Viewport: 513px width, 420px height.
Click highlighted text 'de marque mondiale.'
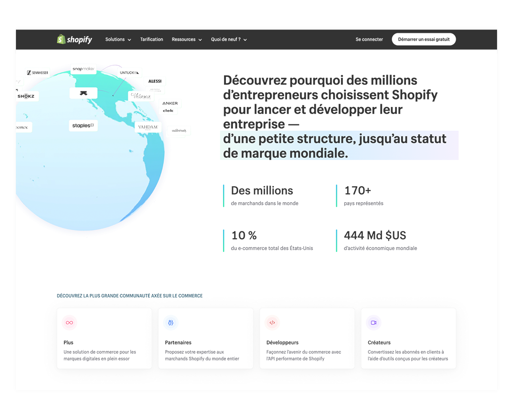click(286, 153)
